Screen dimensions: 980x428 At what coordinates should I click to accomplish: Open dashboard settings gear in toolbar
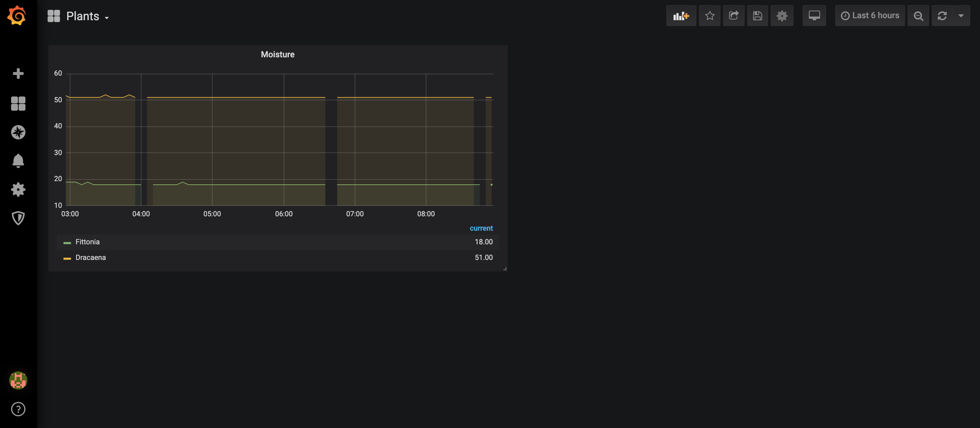coord(782,16)
